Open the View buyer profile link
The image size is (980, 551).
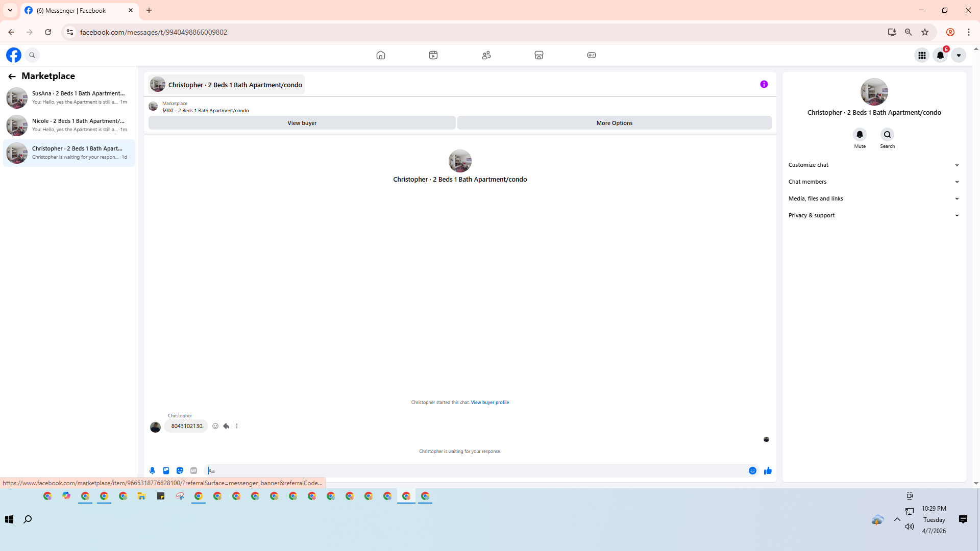(490, 403)
